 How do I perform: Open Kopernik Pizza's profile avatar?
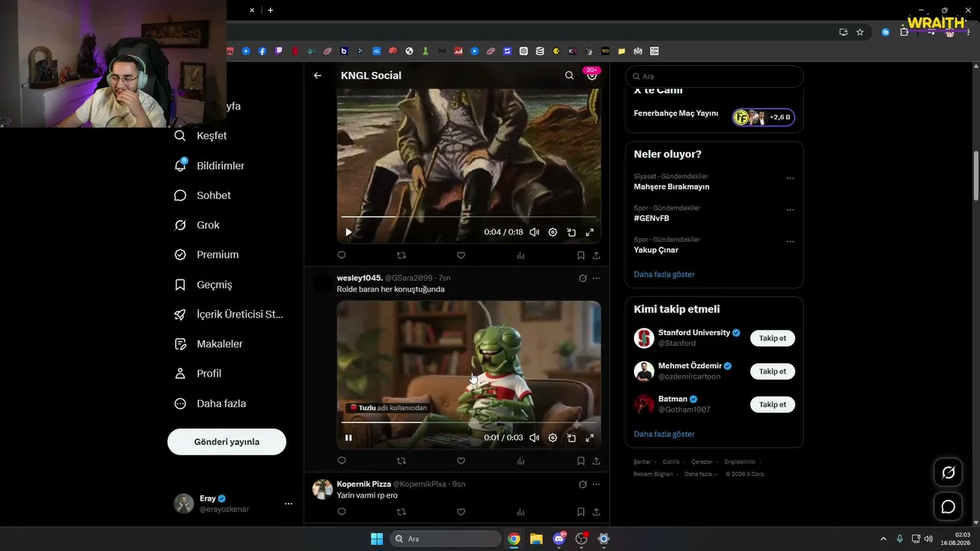click(322, 489)
